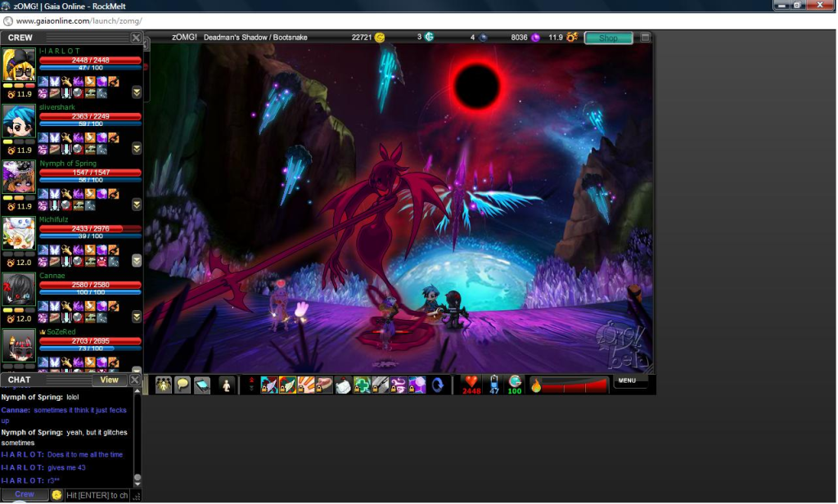Activate the slashing claw ring skill

306,385
